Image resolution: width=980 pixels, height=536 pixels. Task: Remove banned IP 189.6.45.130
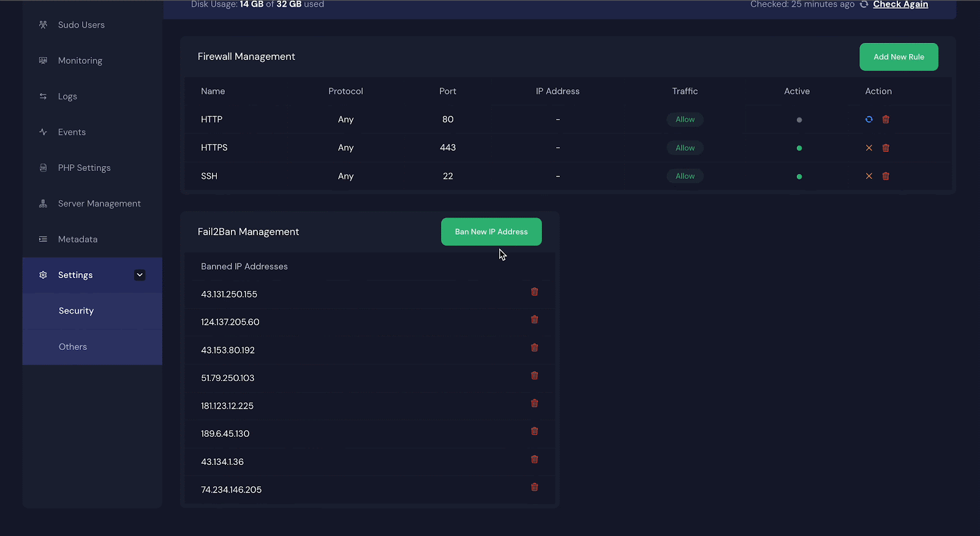click(534, 431)
